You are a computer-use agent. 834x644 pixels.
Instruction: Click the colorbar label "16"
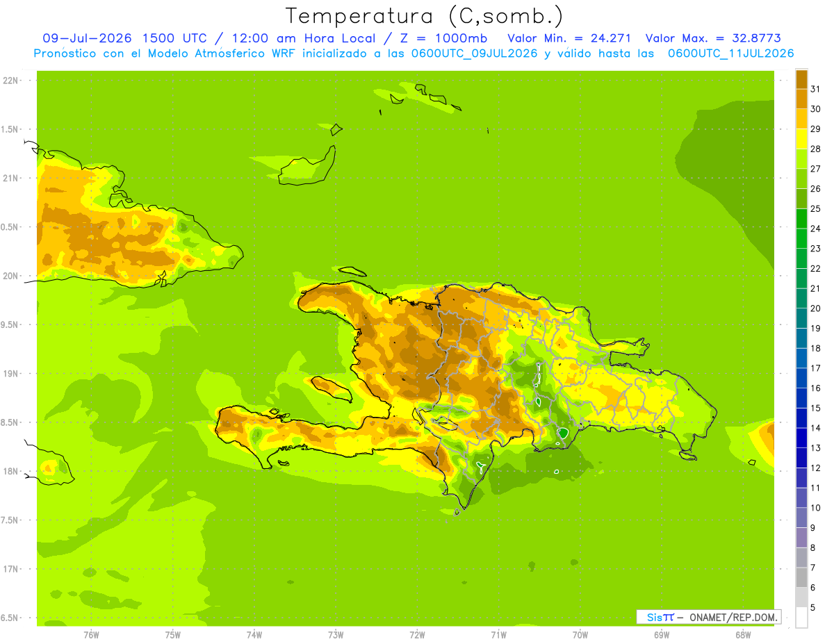pyautogui.click(x=816, y=388)
